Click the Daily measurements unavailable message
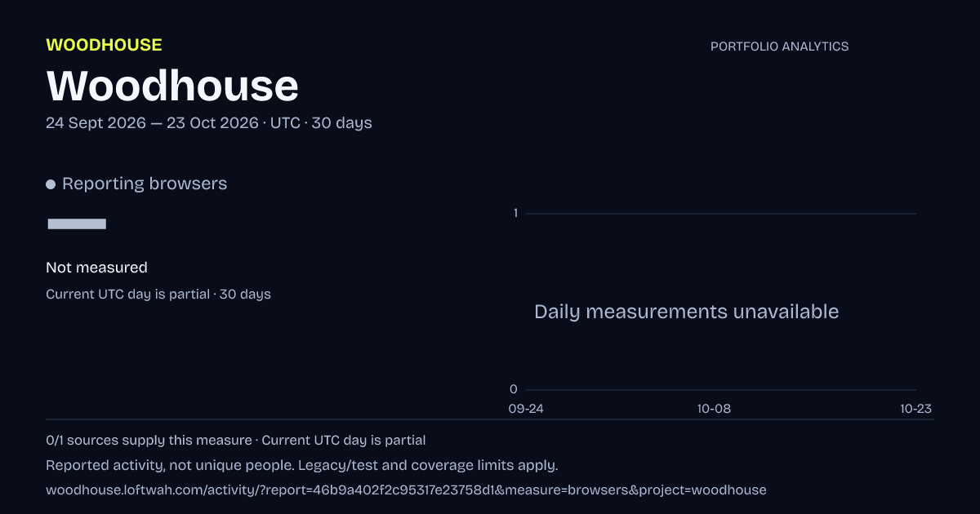The width and height of the screenshot is (980, 514). pos(686,312)
